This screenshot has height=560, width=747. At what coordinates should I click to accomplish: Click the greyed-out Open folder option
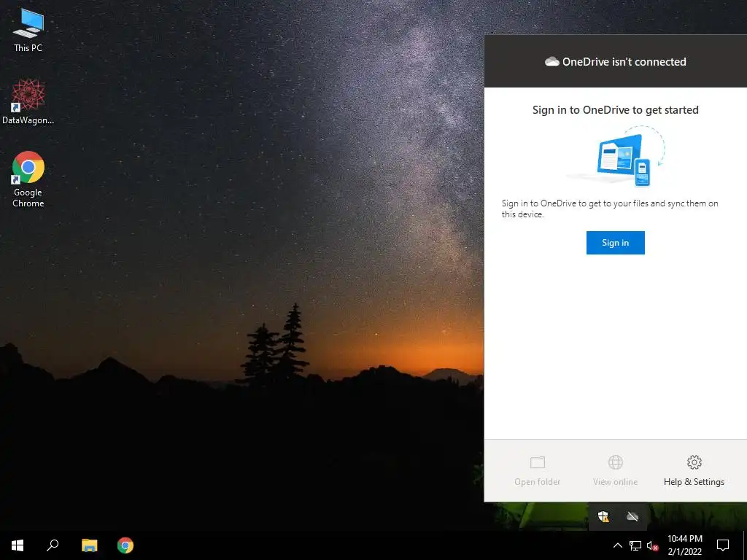click(x=538, y=470)
